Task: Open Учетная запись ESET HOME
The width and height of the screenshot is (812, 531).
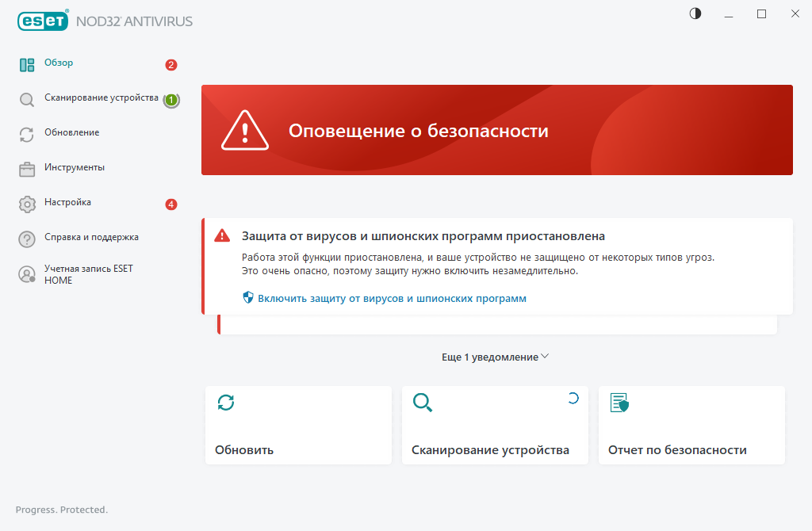Action: [89, 274]
